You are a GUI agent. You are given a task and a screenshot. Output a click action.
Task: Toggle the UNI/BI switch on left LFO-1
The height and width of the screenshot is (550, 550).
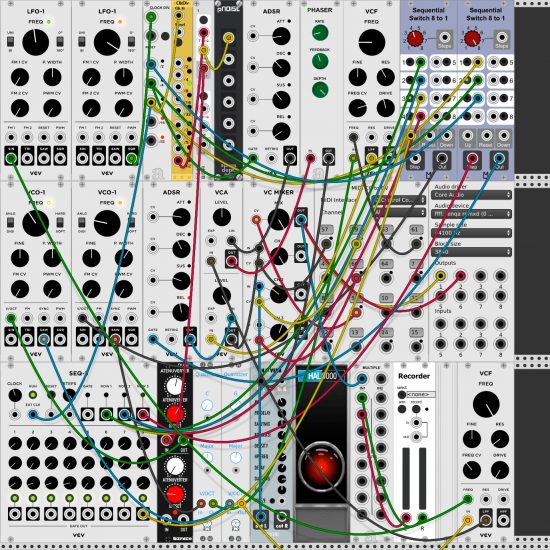[x=11, y=41]
